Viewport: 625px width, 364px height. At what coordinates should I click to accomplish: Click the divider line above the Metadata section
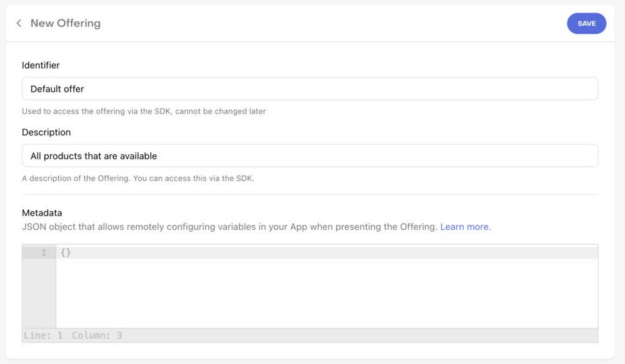click(x=309, y=194)
